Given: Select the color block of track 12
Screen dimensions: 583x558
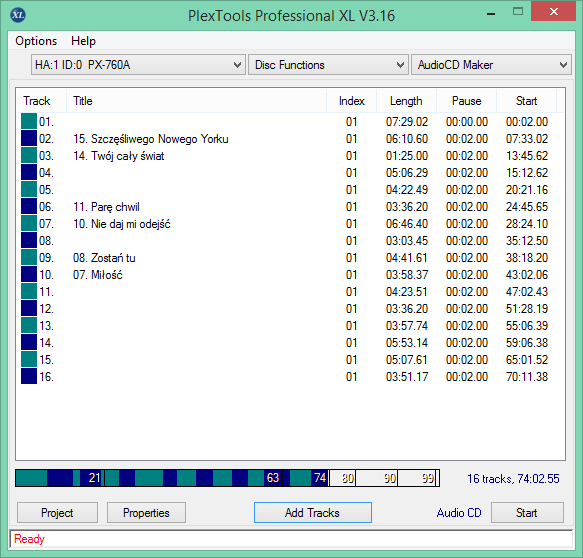Looking at the screenshot, I should click(29, 309).
